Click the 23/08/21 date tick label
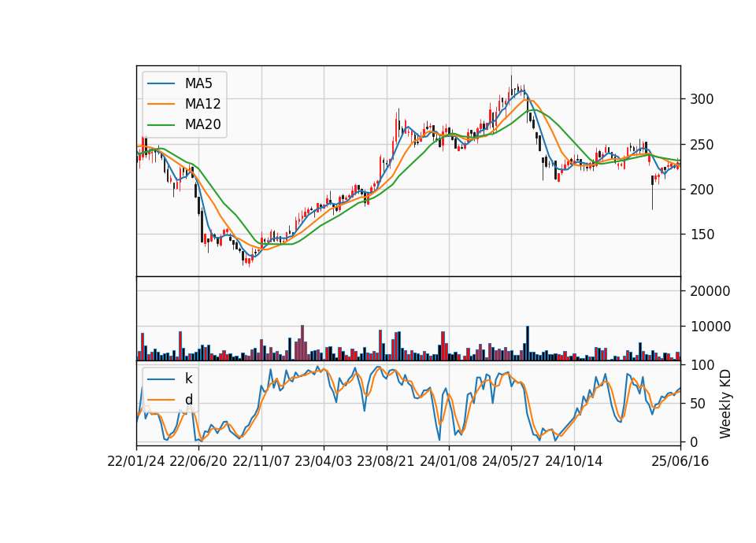The width and height of the screenshot is (756, 543). pos(386,461)
